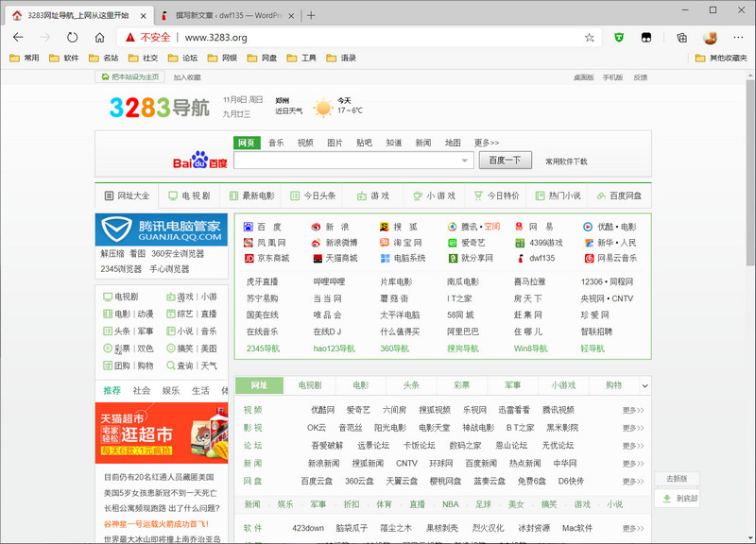This screenshot has width=756, height=544.
Task: Open the 常用软件下载 link
Action: [566, 161]
